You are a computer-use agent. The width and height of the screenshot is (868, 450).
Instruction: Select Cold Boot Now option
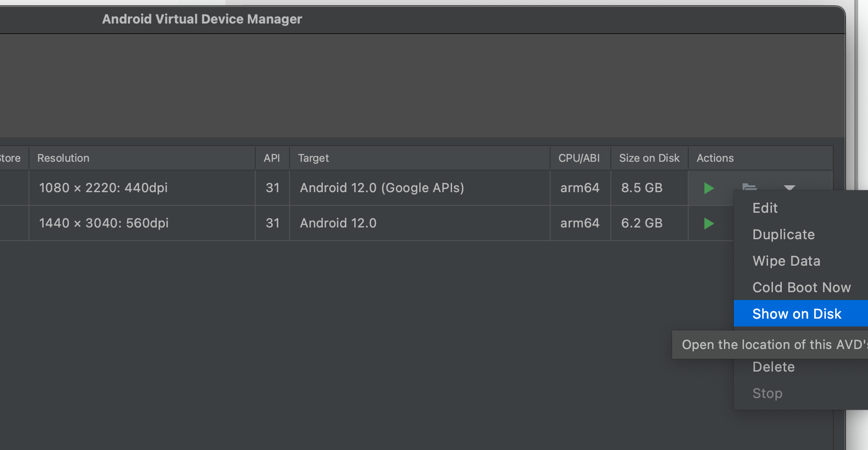tap(801, 288)
